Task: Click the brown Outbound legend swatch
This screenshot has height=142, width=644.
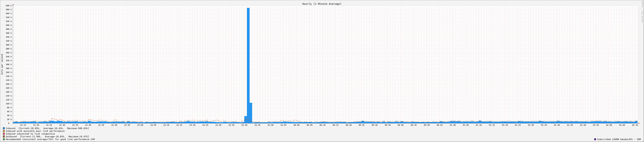Action: point(4,137)
